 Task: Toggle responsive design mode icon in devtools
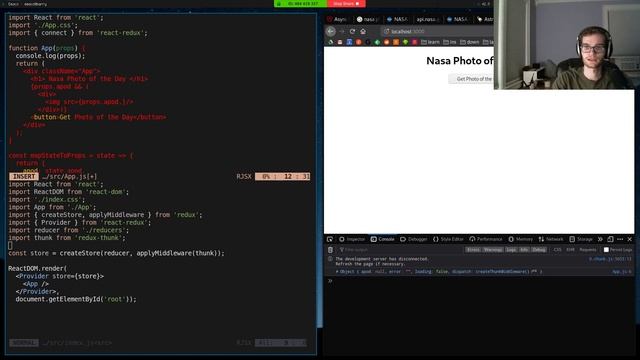pos(610,239)
